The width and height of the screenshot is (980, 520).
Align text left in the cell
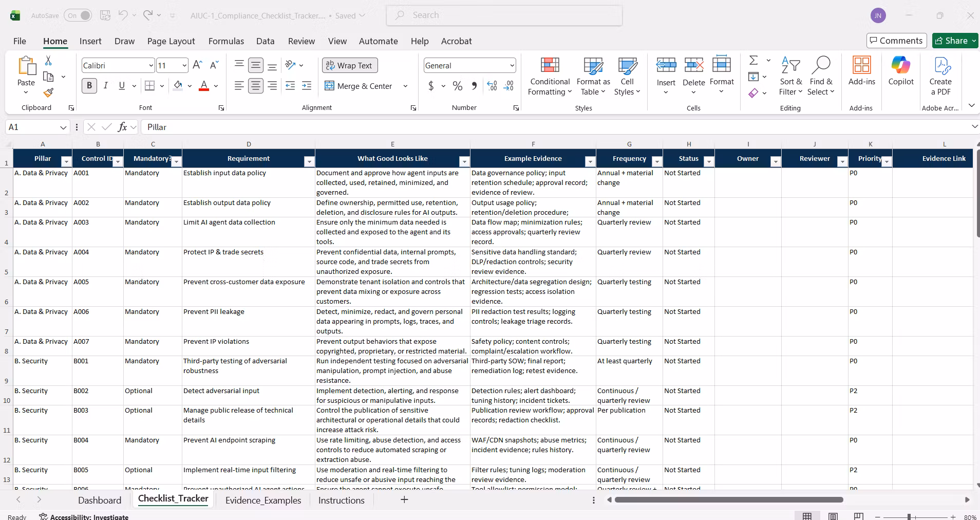(x=239, y=86)
